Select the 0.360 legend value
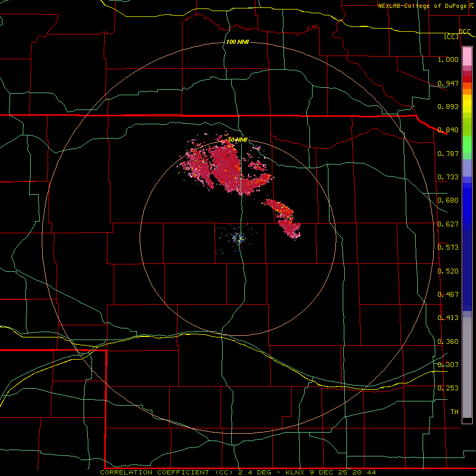The height and width of the screenshot is (476, 476). point(448,342)
